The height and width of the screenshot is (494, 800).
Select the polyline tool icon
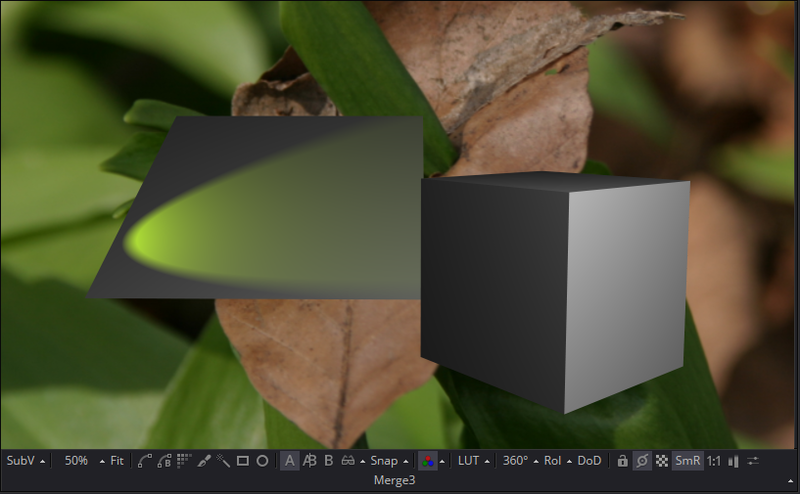click(x=144, y=461)
